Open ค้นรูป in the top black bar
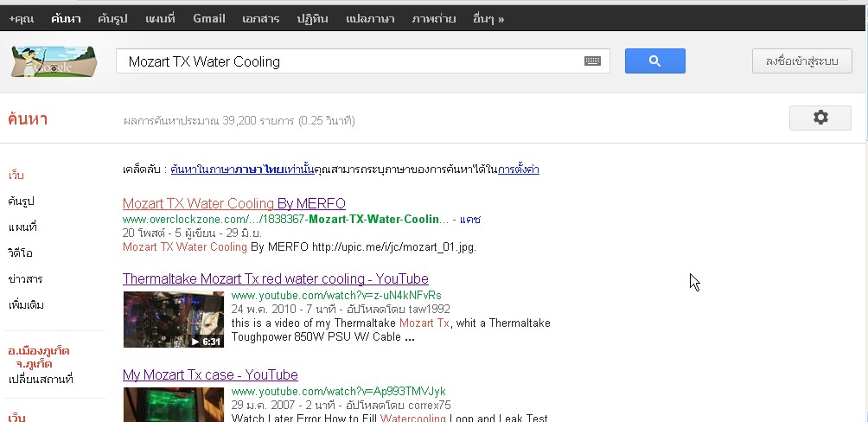The height and width of the screenshot is (422, 868). (x=113, y=19)
